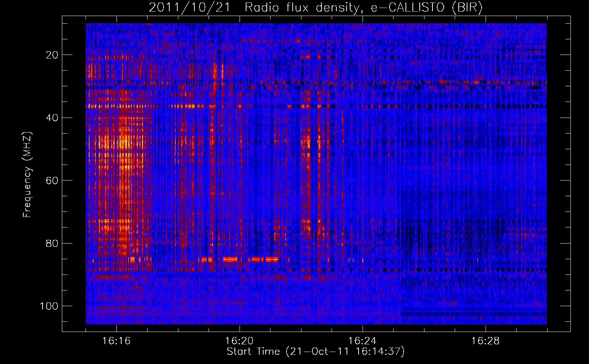Select the date 2011/10/21 in the title
This screenshot has height=364, width=589.
click(190, 8)
